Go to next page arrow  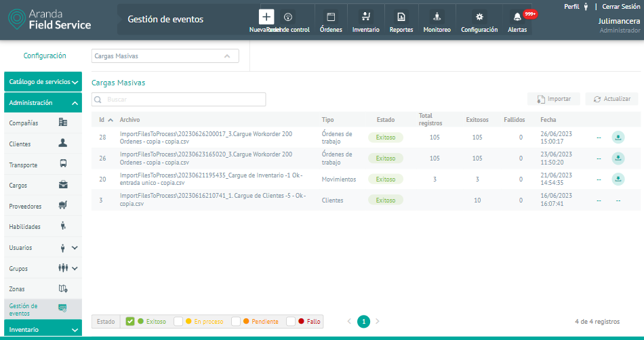pos(378,322)
